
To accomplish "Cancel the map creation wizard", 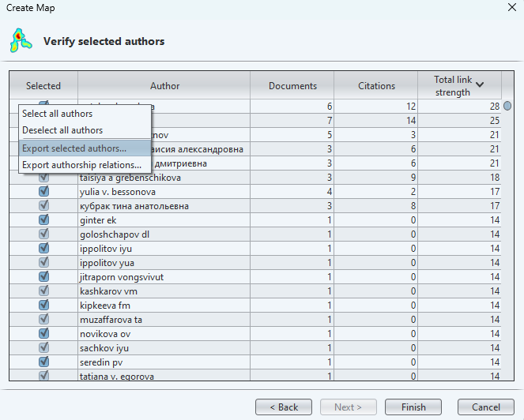I will [485, 407].
